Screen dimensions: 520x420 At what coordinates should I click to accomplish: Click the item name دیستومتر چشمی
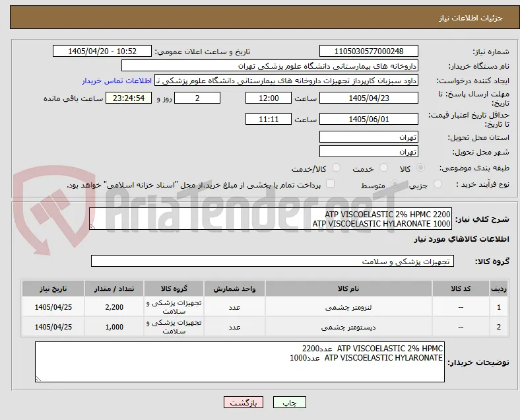(x=348, y=327)
